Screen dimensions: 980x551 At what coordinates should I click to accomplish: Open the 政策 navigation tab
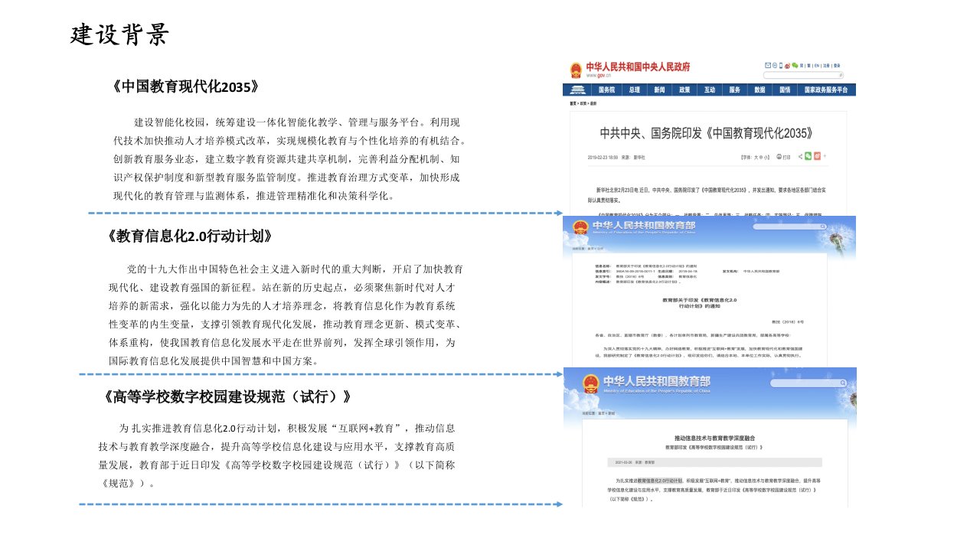(684, 90)
